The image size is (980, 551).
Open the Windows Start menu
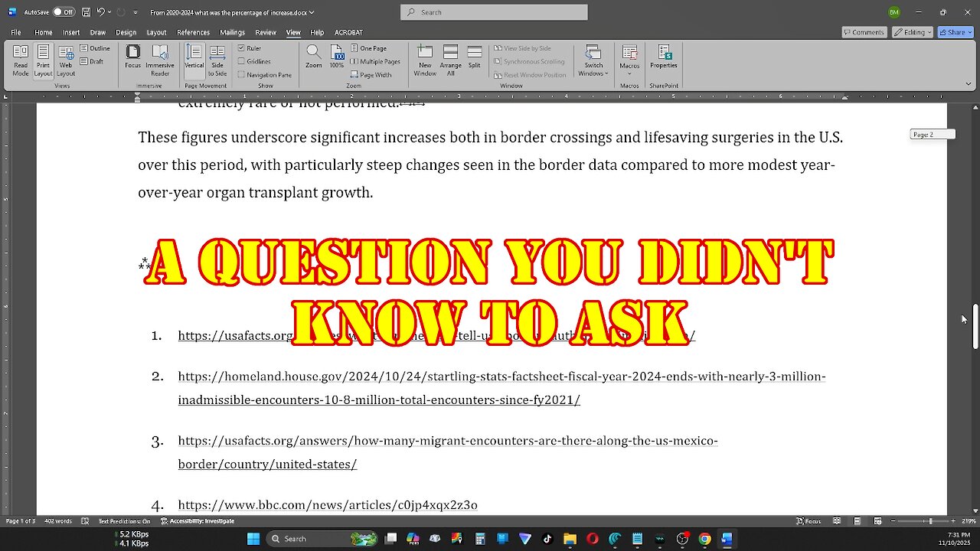pyautogui.click(x=253, y=539)
